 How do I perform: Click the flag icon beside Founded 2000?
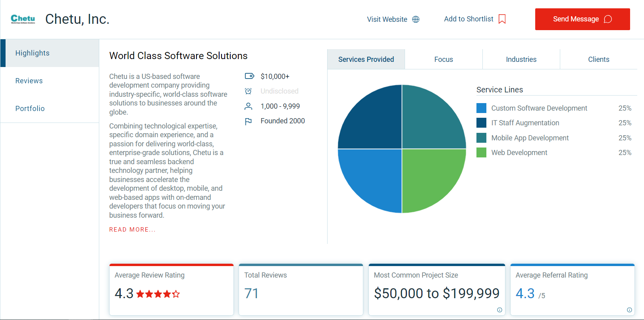pos(249,121)
